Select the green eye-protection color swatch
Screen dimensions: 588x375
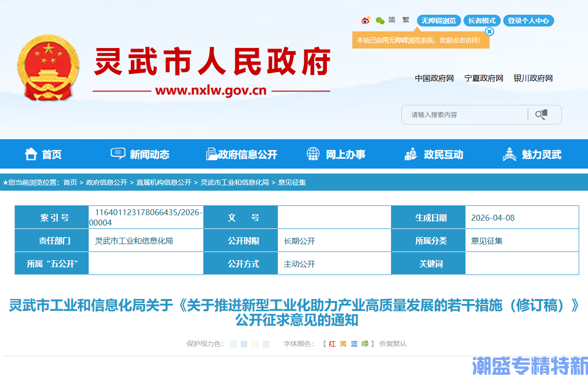[232, 344]
